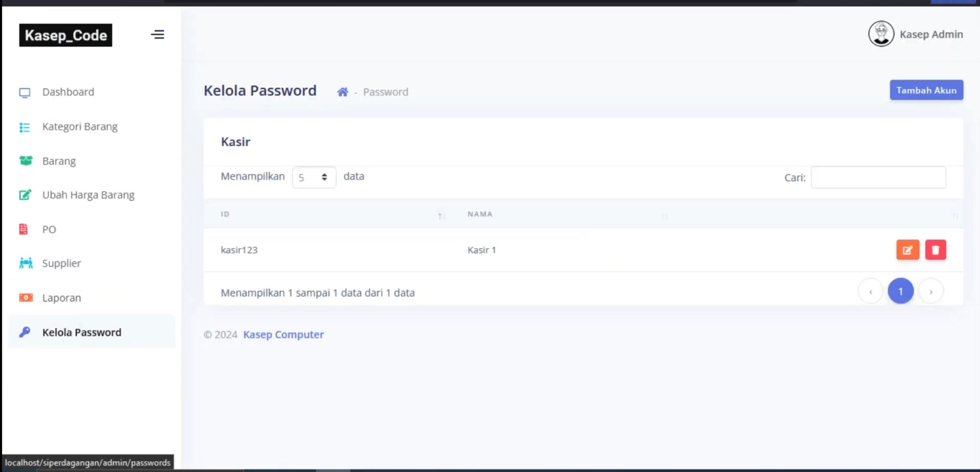980x472 pixels.
Task: Click the Kategori Barang list icon
Action: pos(25,127)
